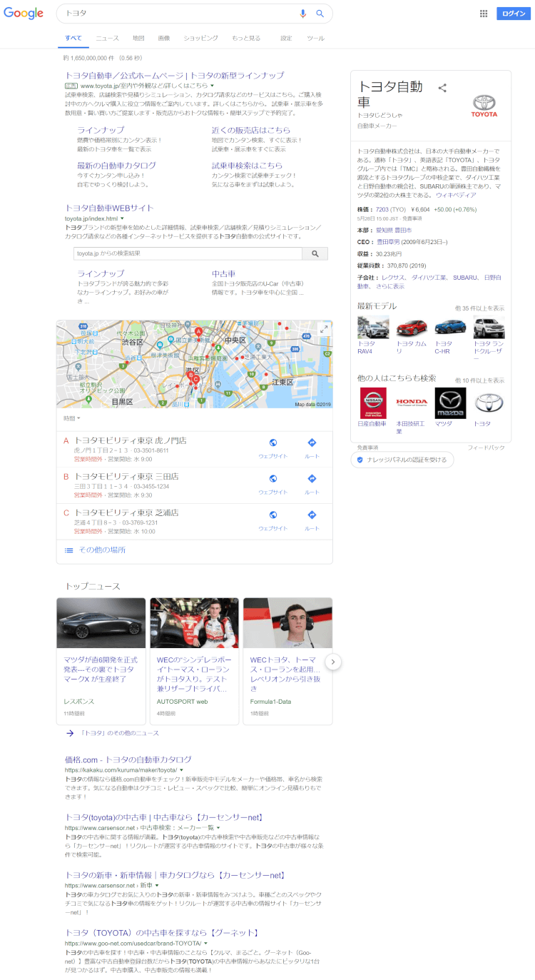Click the Google logo

tap(24, 14)
